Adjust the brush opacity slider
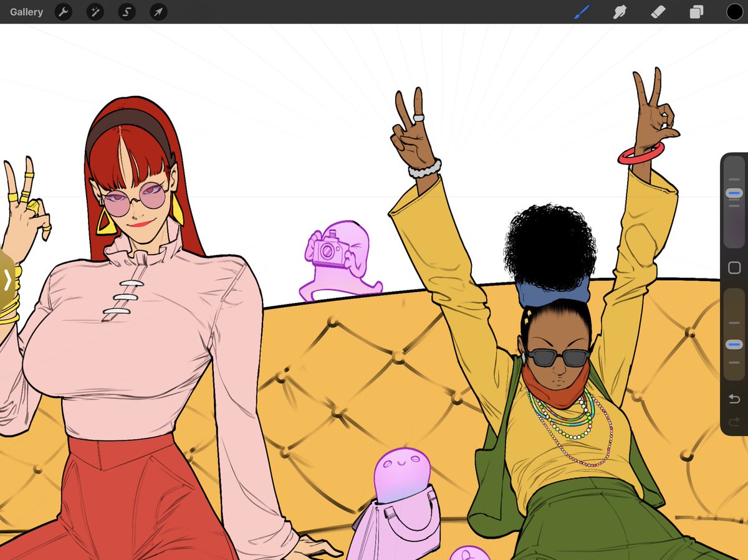This screenshot has width=748, height=560. pos(733,343)
